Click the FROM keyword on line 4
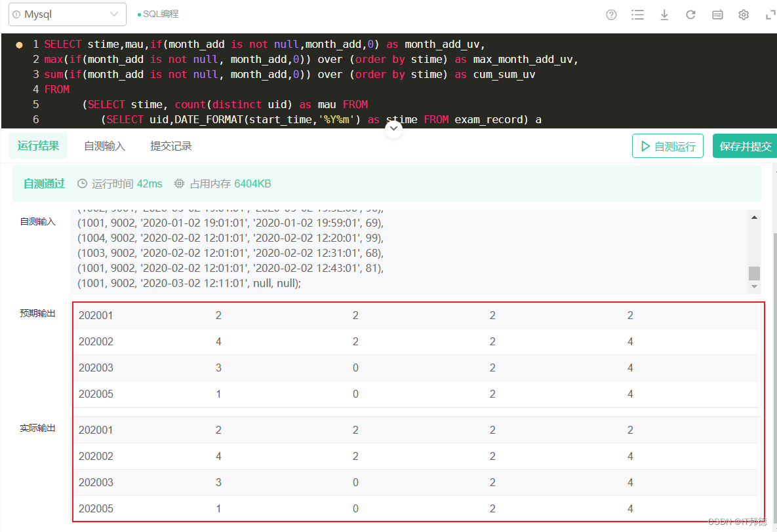This screenshot has width=777, height=532. pyautogui.click(x=57, y=89)
